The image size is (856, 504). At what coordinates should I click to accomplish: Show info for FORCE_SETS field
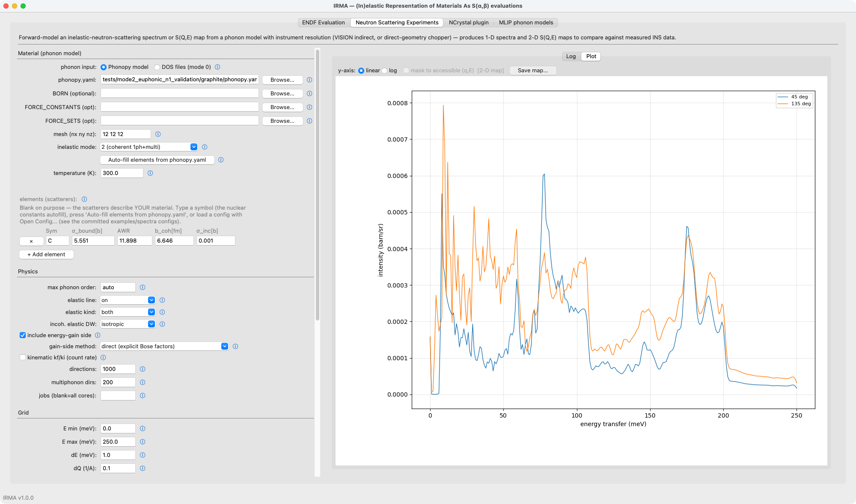[x=309, y=121]
